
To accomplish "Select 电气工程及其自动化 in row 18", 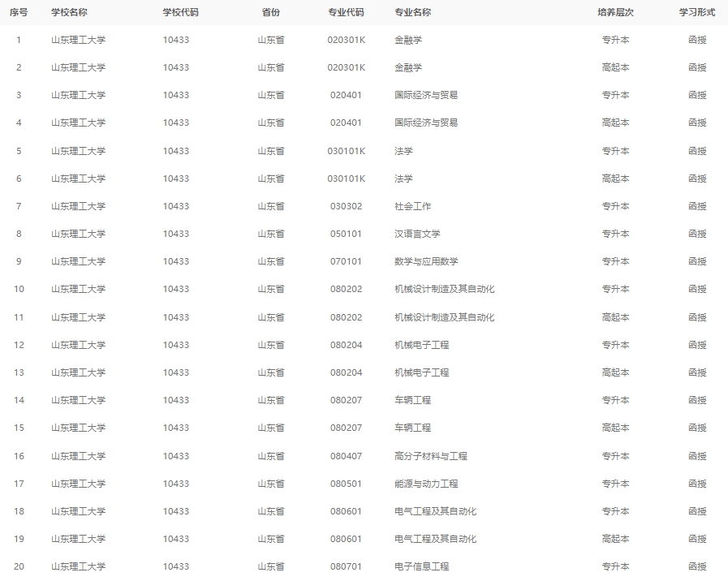I will [x=436, y=511].
